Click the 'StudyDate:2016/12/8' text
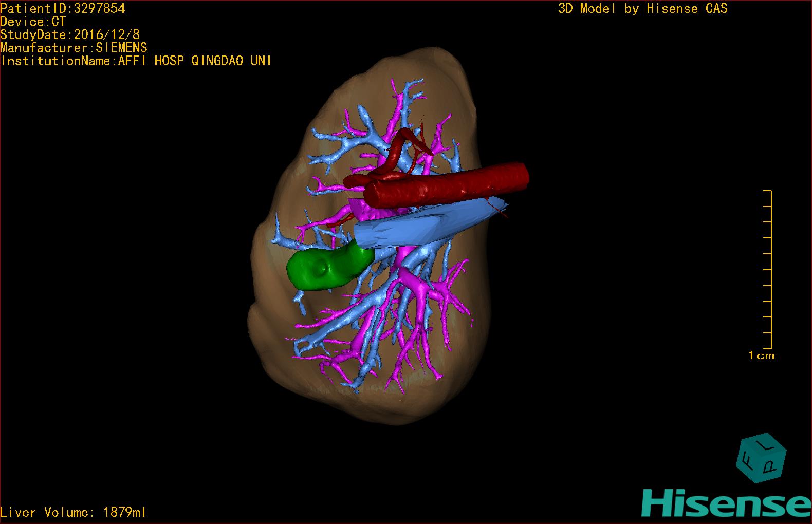The height and width of the screenshot is (524, 812). (70, 35)
